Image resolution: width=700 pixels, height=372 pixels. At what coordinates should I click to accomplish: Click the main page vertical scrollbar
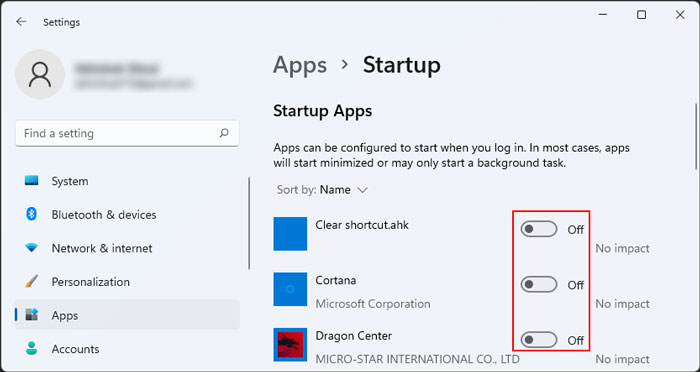[x=696, y=136]
